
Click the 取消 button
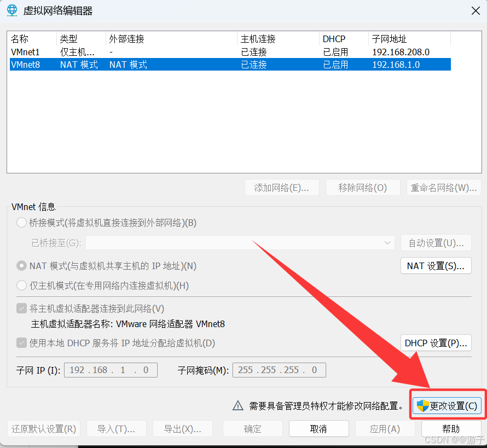pyautogui.click(x=318, y=429)
